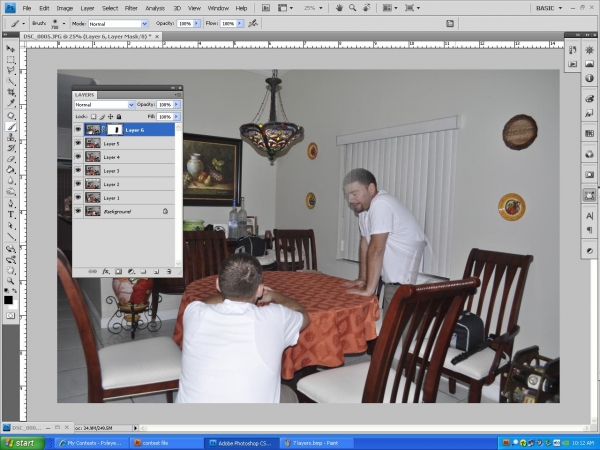Screen dimensions: 600x450
Task: Open contest file taskbar button
Action: click(x=166, y=443)
